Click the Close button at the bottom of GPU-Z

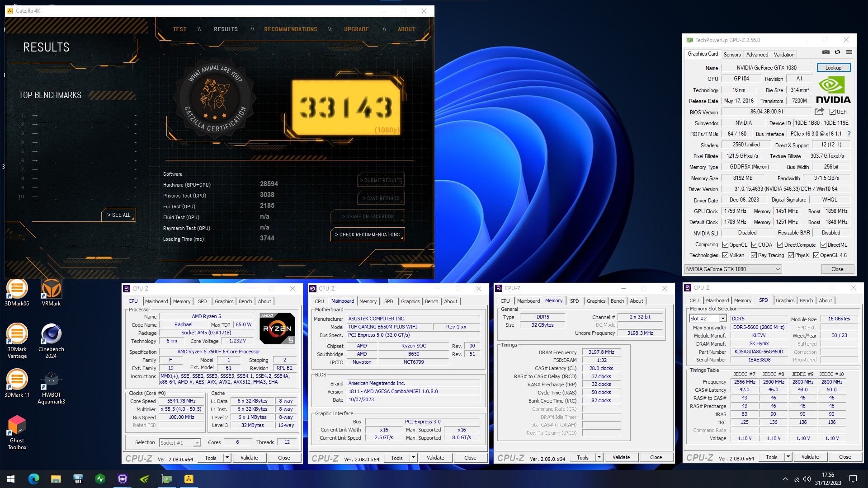tap(837, 269)
